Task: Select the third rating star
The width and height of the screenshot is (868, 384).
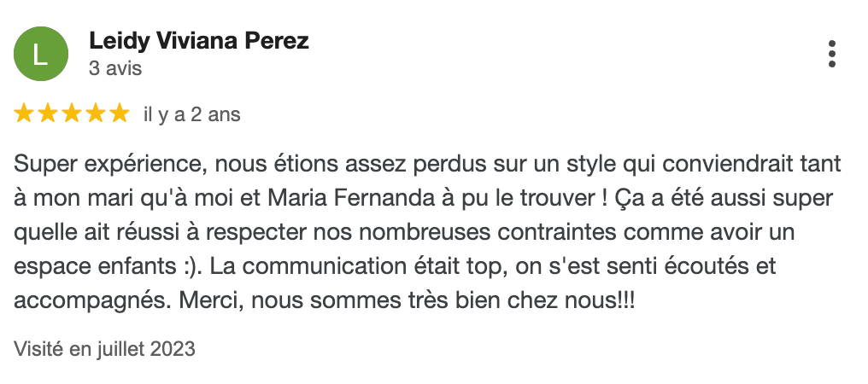Action: [x=72, y=113]
